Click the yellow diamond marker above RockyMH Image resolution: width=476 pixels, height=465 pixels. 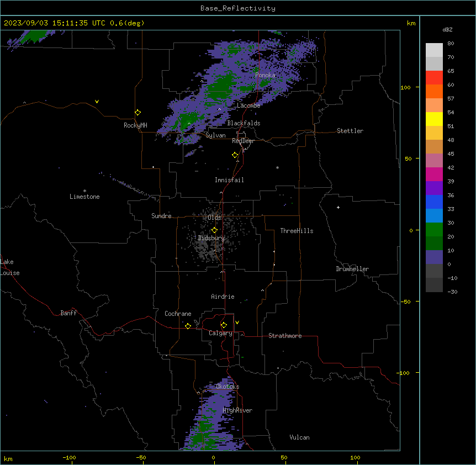tap(137, 113)
